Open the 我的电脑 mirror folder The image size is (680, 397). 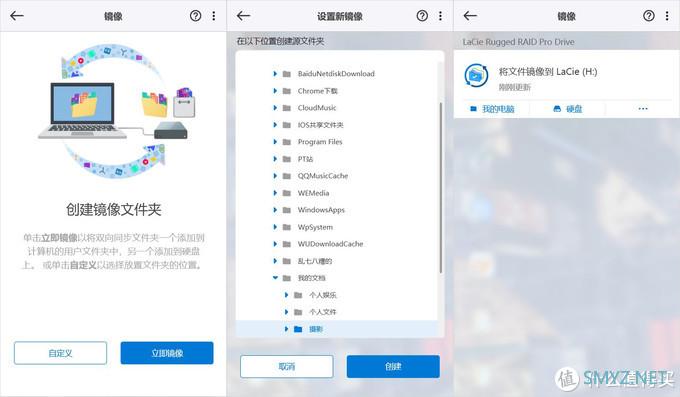pyautogui.click(x=492, y=109)
